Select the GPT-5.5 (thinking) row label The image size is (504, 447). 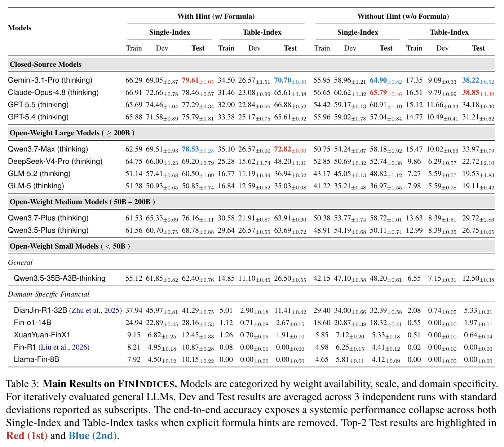click(x=38, y=105)
